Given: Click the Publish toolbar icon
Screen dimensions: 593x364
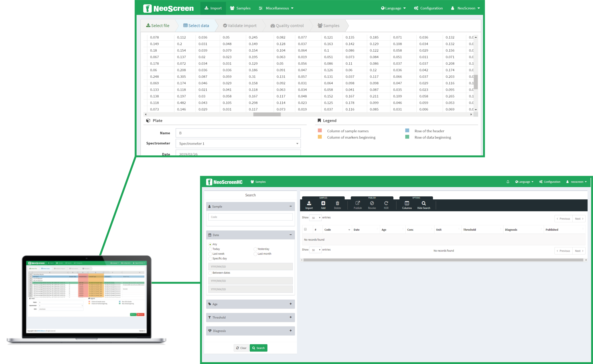Looking at the screenshot, I should 357,205.
